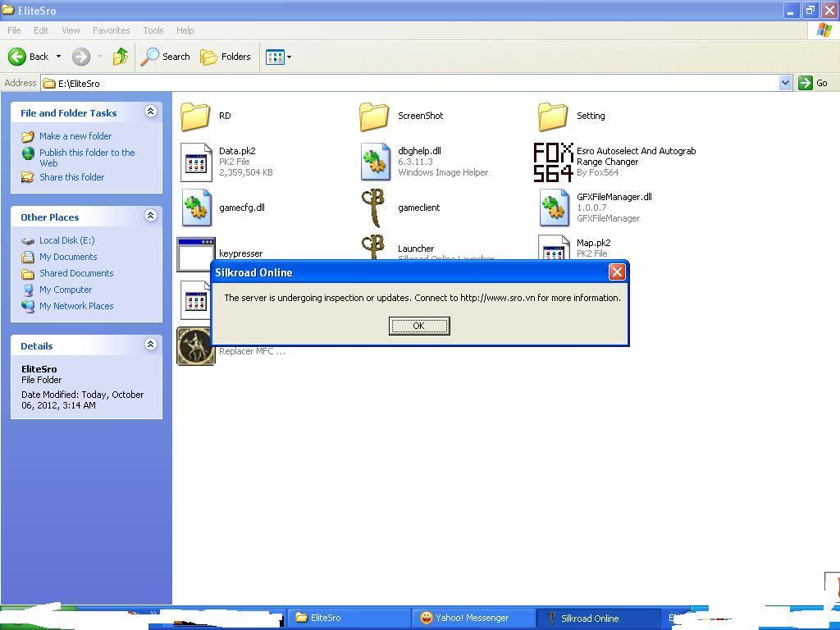
Task: Expand the Address bar dropdown
Action: 785,83
